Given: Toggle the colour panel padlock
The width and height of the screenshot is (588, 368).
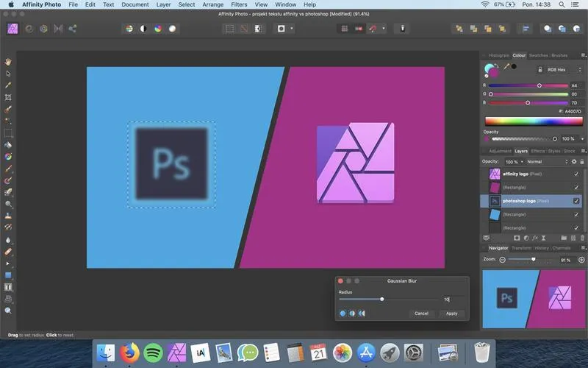Looking at the screenshot, I should (x=540, y=69).
